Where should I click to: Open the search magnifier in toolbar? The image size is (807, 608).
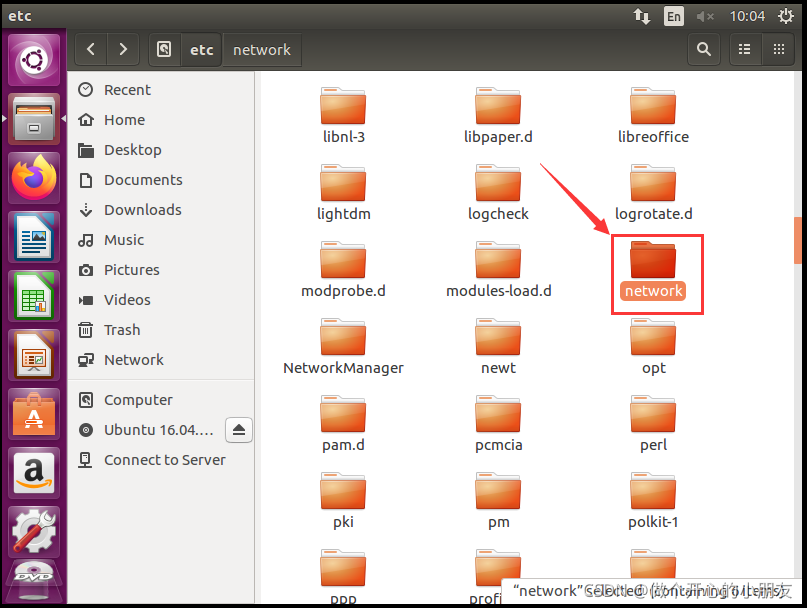704,49
